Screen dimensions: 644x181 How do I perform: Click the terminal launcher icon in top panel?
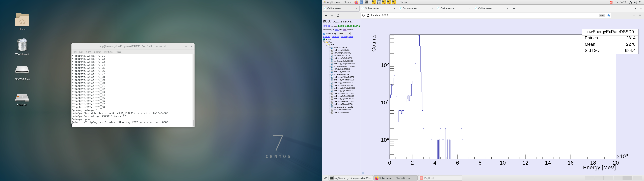pos(366,2)
